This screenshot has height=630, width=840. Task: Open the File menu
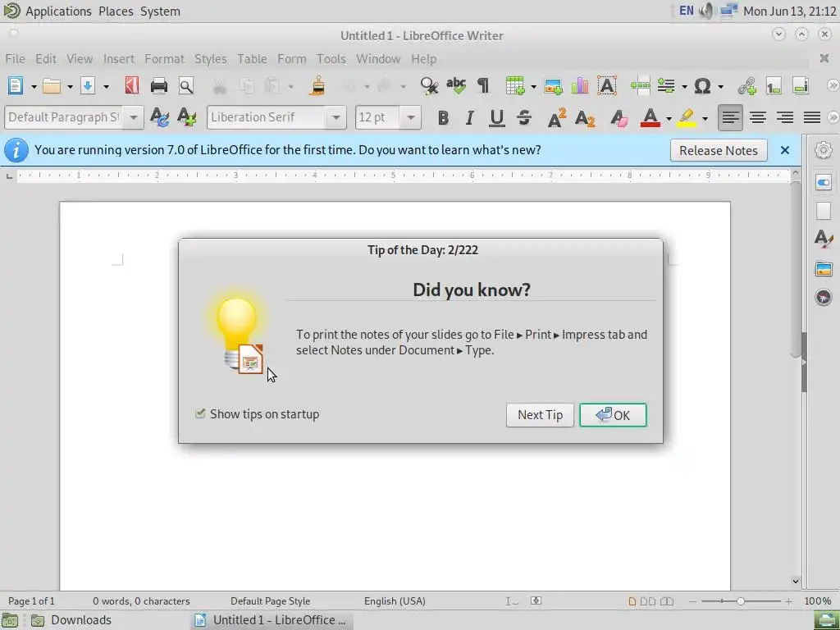(15, 58)
